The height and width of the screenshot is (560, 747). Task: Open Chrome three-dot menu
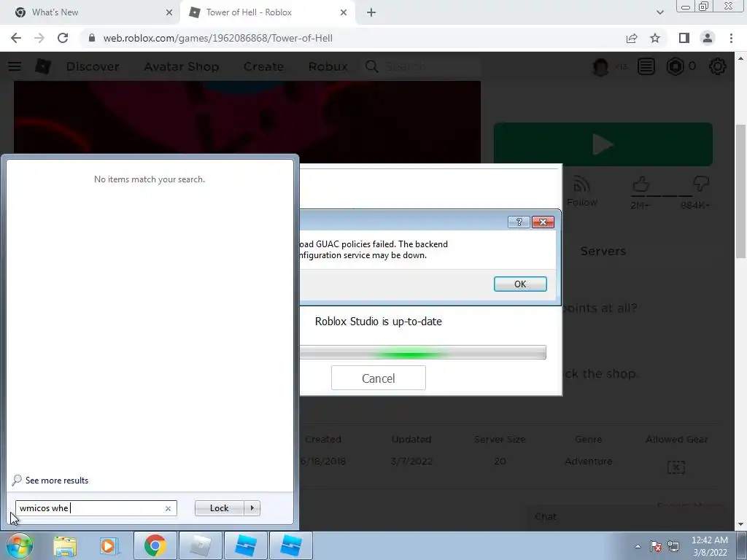731,38
